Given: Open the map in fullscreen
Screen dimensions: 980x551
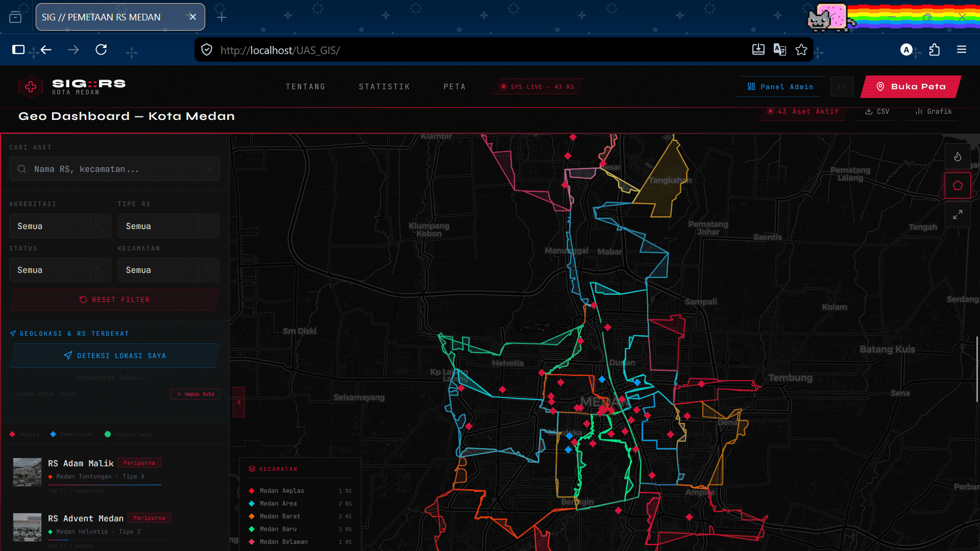Looking at the screenshot, I should pos(958,215).
